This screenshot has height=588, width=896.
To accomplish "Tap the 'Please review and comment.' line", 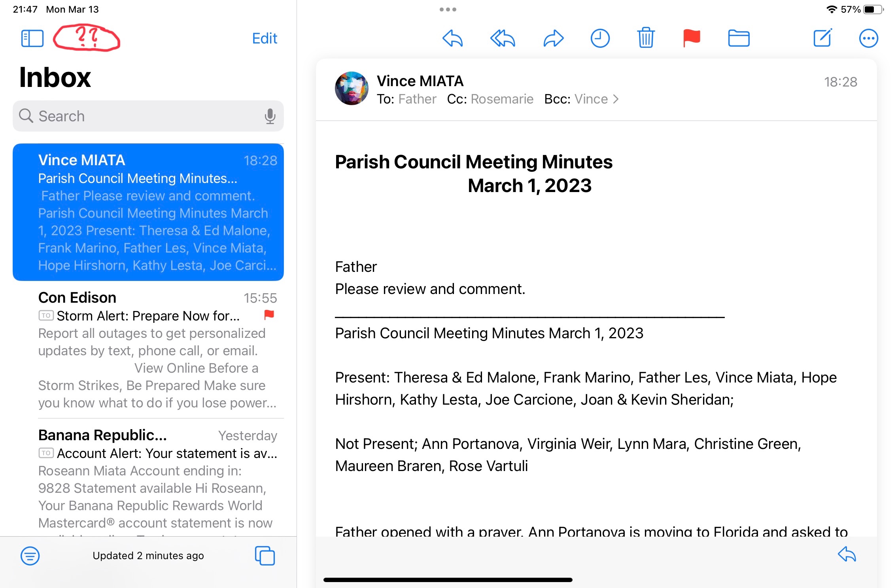I will 430,289.
